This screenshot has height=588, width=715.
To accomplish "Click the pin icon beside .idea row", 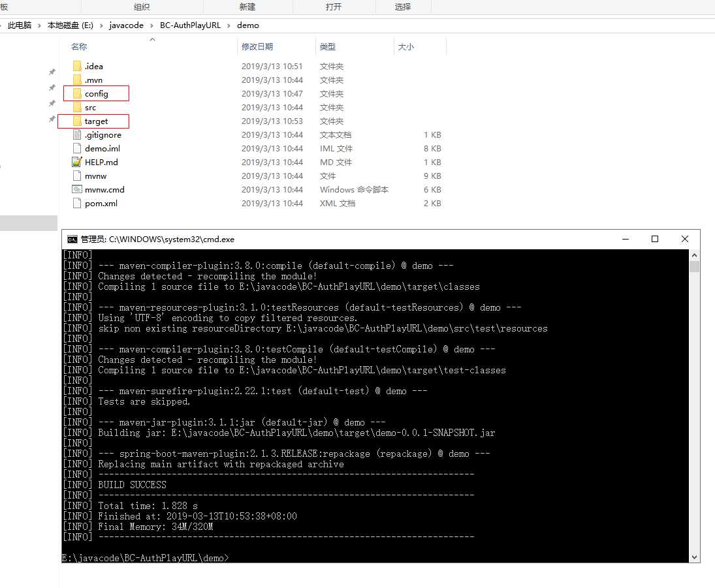I will (x=52, y=72).
